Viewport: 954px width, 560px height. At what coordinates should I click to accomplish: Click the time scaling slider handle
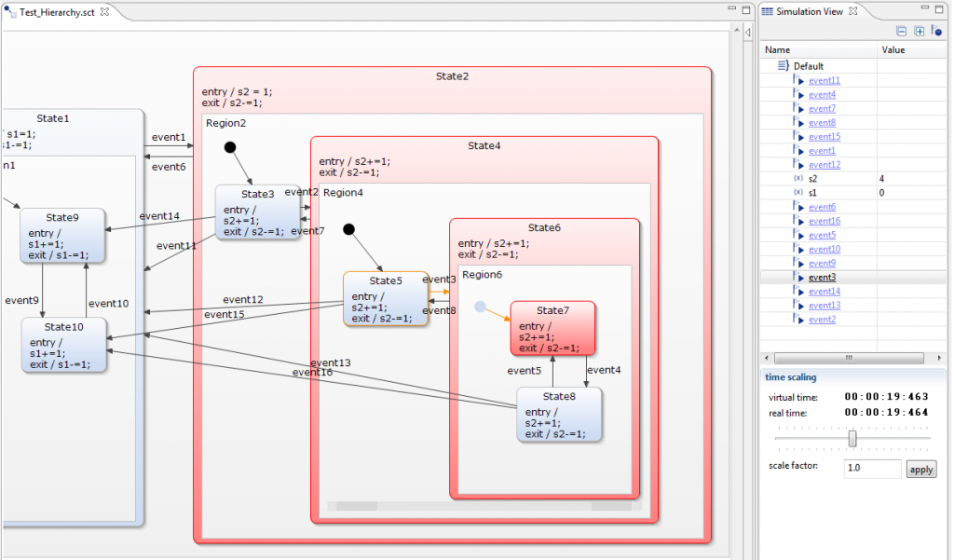(852, 438)
